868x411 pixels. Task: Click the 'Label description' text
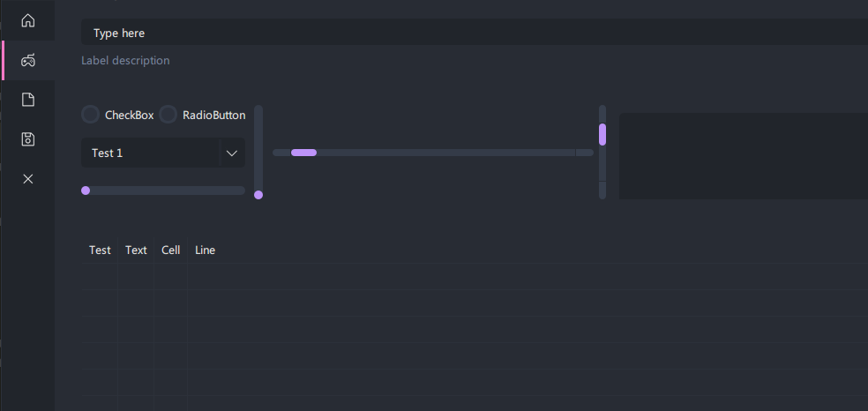pos(125,61)
